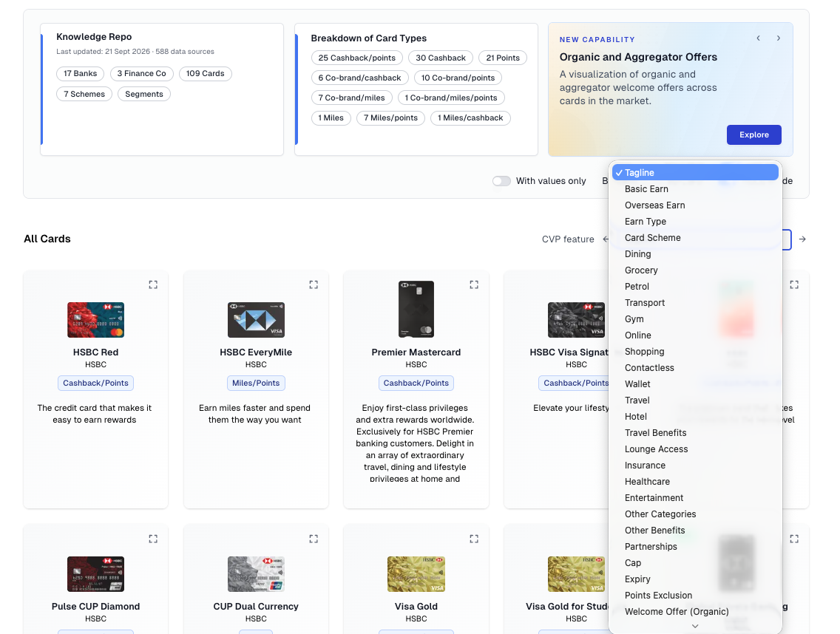The height and width of the screenshot is (634, 840).
Task: Click the Pulse CUP Diamond card image
Action: [x=96, y=574]
